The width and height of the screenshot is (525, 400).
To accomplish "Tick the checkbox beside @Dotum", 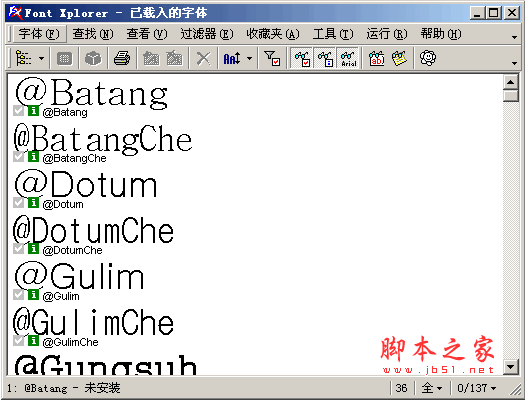I will coord(18,203).
